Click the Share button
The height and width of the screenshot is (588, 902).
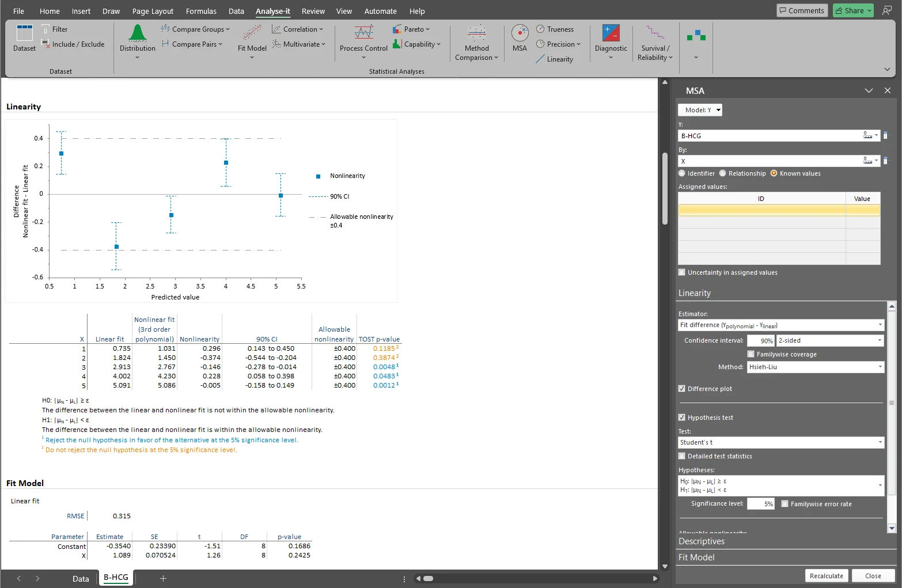pos(853,10)
